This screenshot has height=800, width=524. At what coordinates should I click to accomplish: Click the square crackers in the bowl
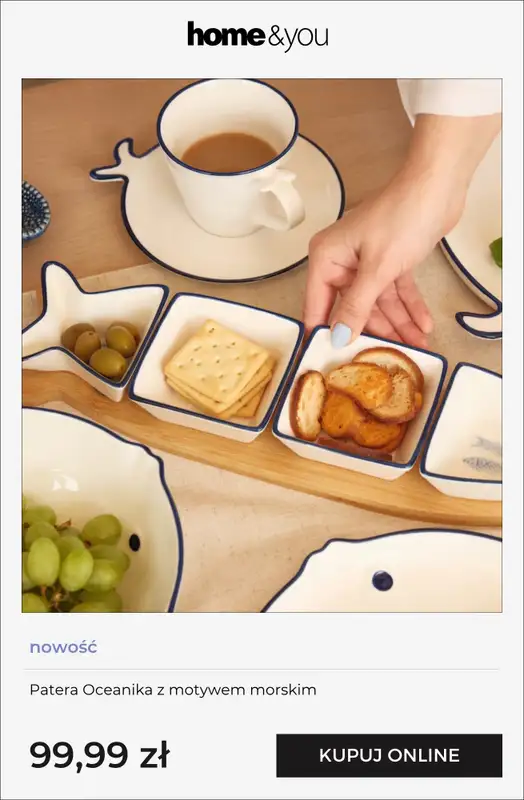coord(220,368)
